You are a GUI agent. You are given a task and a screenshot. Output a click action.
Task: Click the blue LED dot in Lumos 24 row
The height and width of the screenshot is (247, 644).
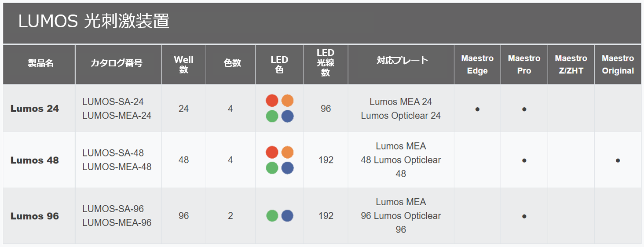pyautogui.click(x=288, y=116)
